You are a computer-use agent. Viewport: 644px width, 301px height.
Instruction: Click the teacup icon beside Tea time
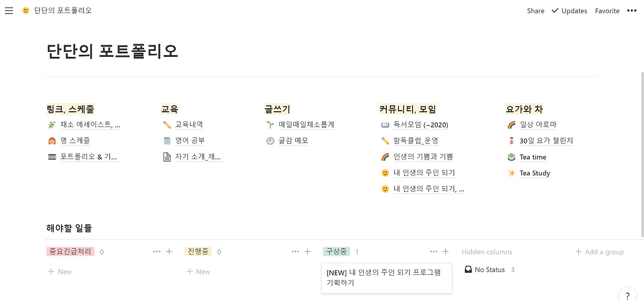point(511,157)
